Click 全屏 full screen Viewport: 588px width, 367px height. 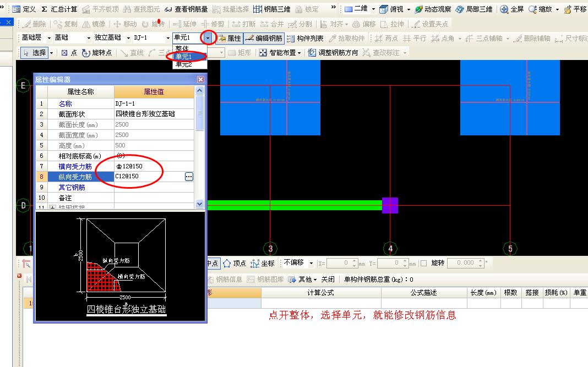point(512,9)
